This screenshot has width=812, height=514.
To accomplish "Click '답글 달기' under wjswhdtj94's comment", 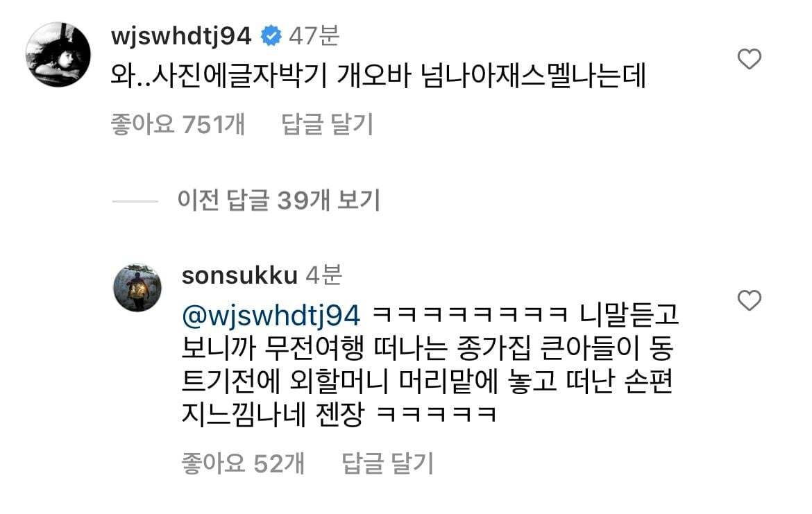I will click(x=327, y=124).
